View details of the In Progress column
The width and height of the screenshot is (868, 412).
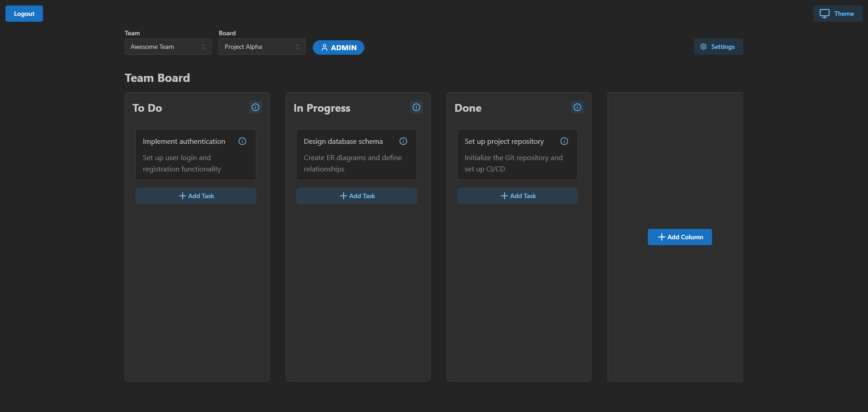click(416, 107)
